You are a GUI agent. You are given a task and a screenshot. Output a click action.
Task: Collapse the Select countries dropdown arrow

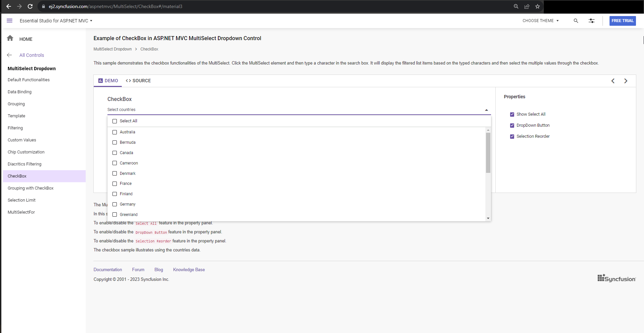tap(486, 110)
